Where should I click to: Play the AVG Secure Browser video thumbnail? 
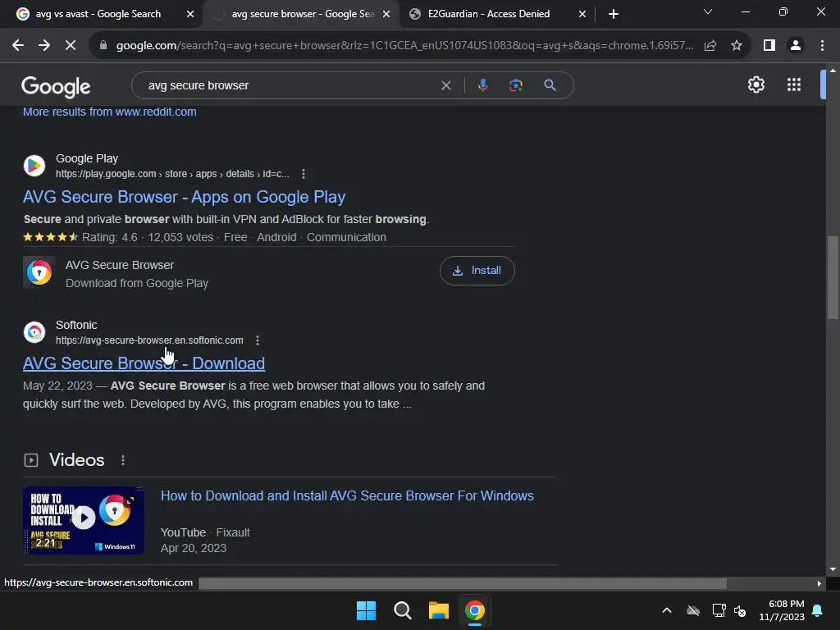click(x=84, y=519)
